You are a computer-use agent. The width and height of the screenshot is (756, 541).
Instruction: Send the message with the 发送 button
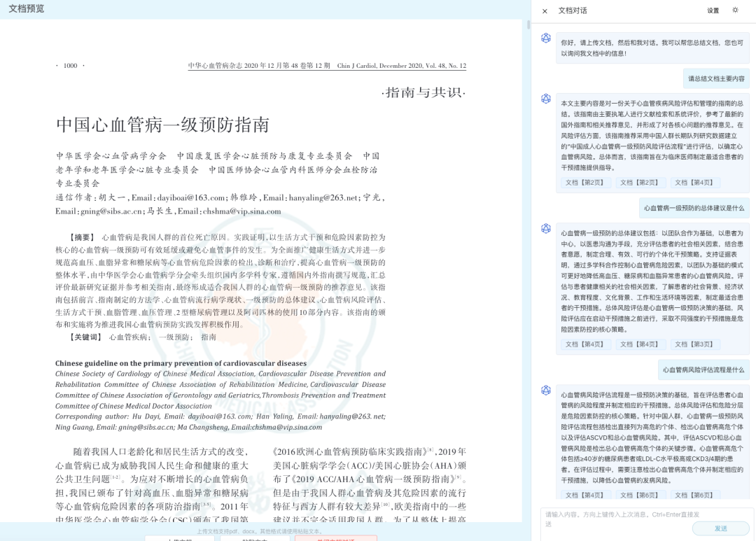[x=721, y=528]
